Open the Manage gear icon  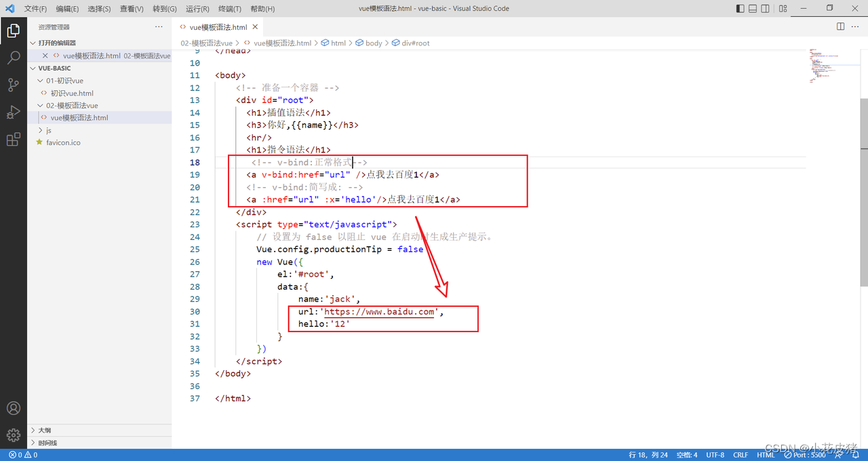(13, 435)
